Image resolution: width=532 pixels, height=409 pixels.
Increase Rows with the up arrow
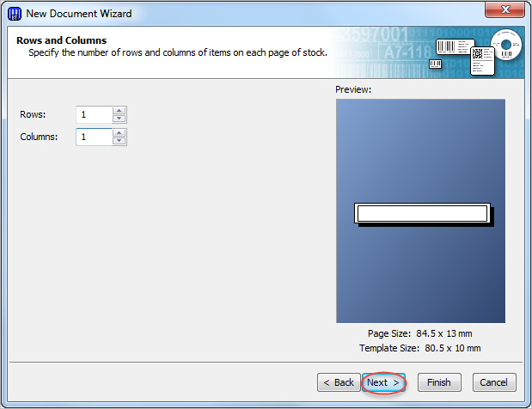[119, 111]
